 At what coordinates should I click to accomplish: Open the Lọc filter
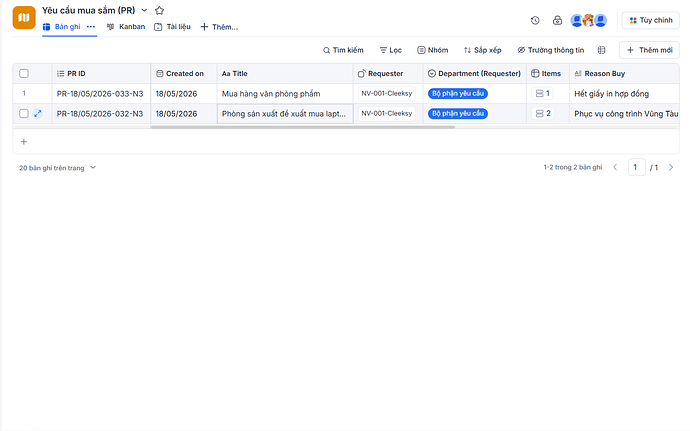point(391,50)
